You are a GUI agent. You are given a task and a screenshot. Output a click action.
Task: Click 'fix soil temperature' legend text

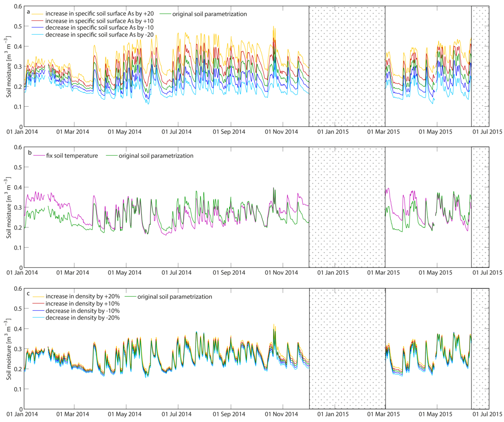click(x=72, y=156)
